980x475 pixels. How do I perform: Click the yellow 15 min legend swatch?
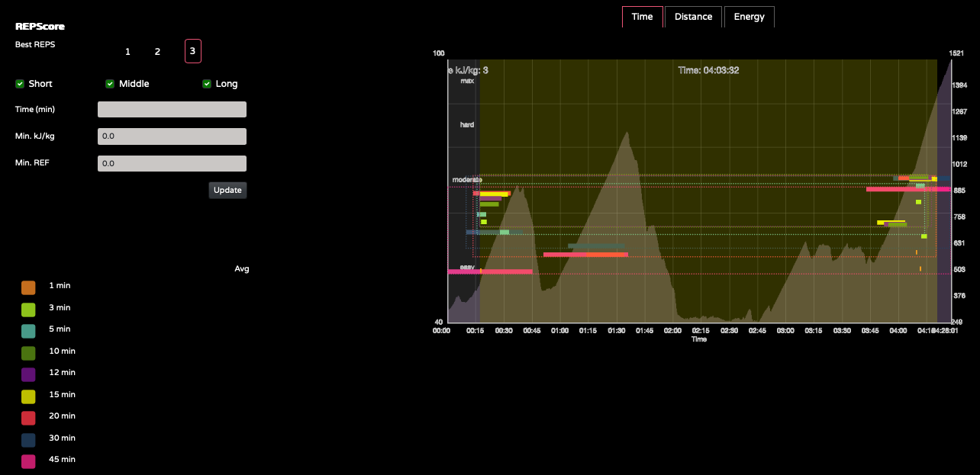28,396
